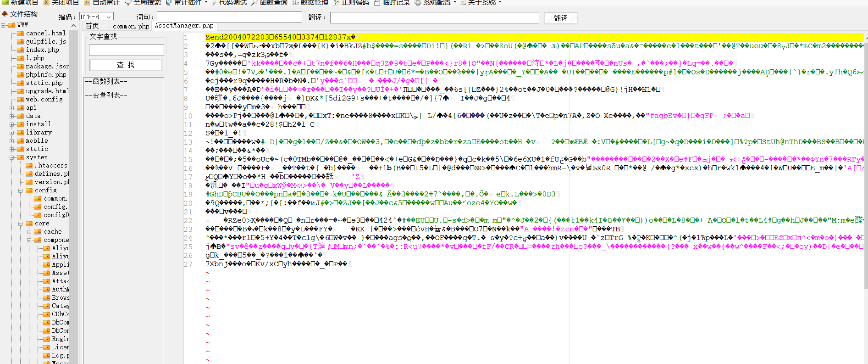Click the 函数查询 toolbar label
The width and height of the screenshot is (868, 364).
pyautogui.click(x=274, y=2)
